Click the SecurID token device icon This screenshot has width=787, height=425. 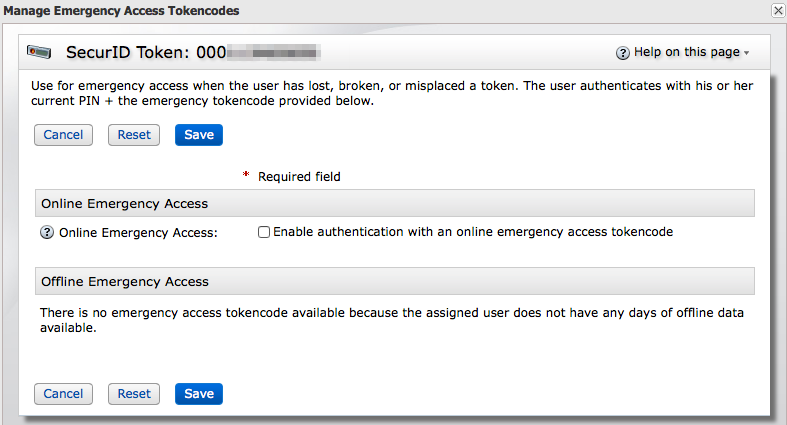[x=39, y=52]
